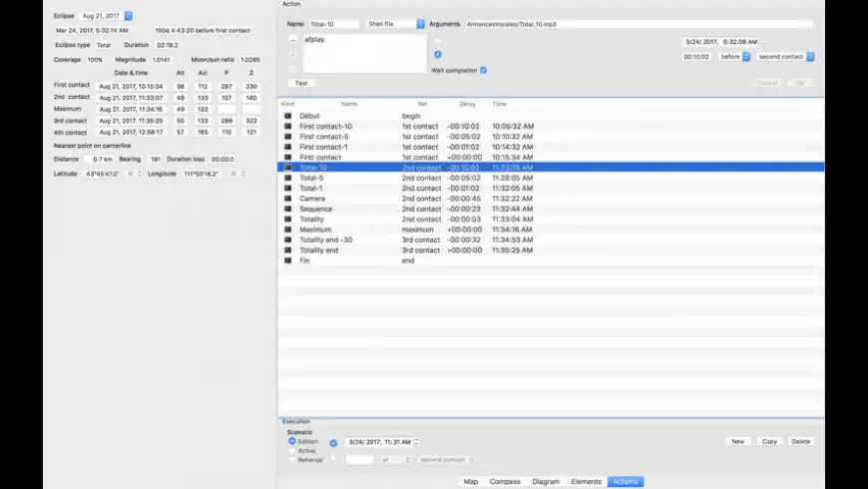Click the kind icon for Camera action
Screen dimensions: 868x489
click(x=288, y=199)
